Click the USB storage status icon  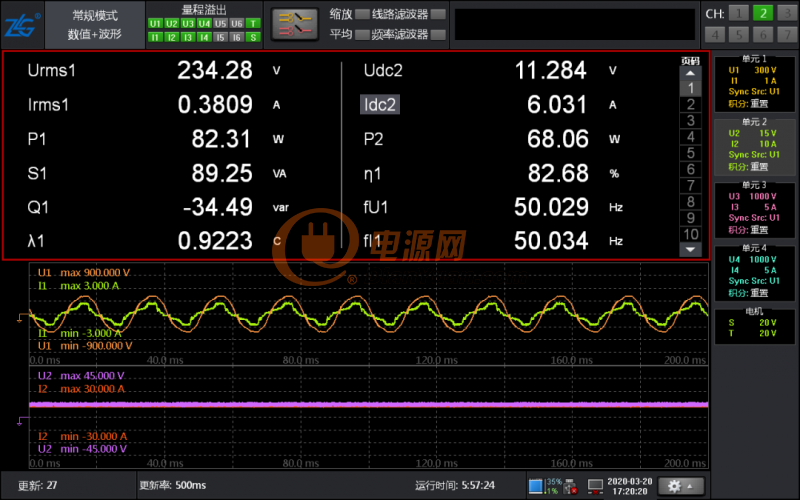570,487
